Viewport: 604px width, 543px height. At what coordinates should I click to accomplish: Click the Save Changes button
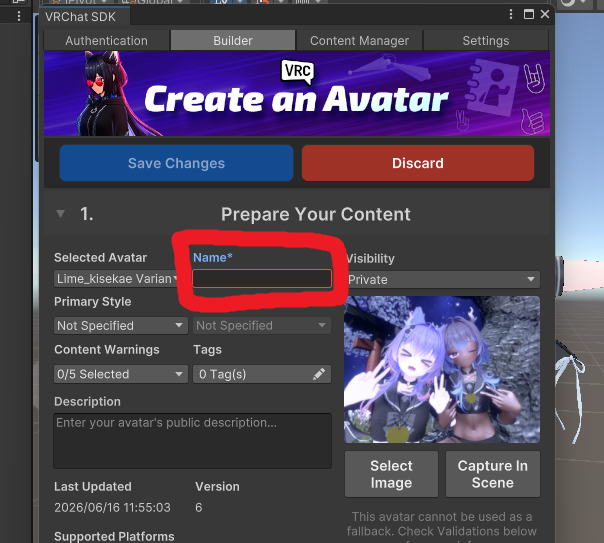(x=176, y=163)
